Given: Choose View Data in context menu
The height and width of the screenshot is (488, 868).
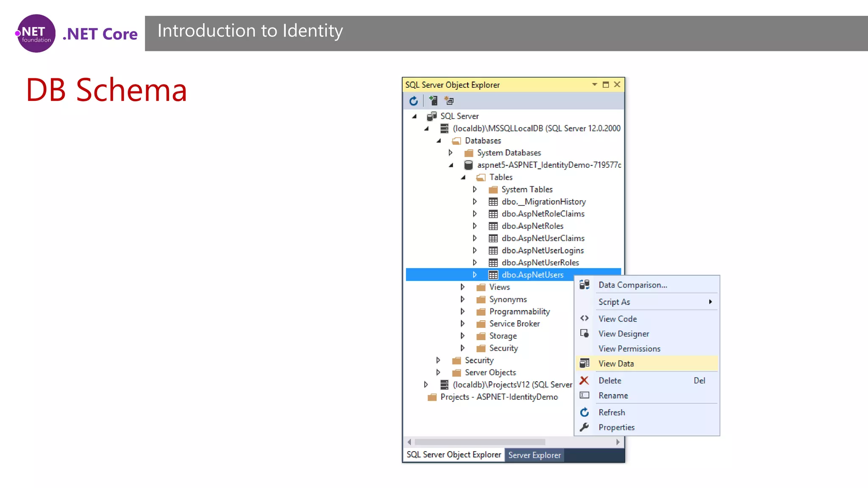Looking at the screenshot, I should click(647, 363).
